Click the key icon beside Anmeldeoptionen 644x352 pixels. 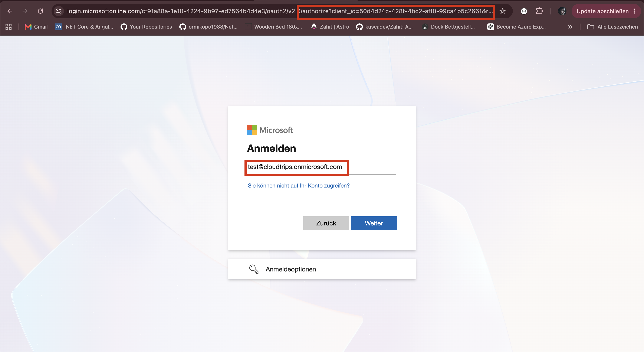[x=253, y=269]
